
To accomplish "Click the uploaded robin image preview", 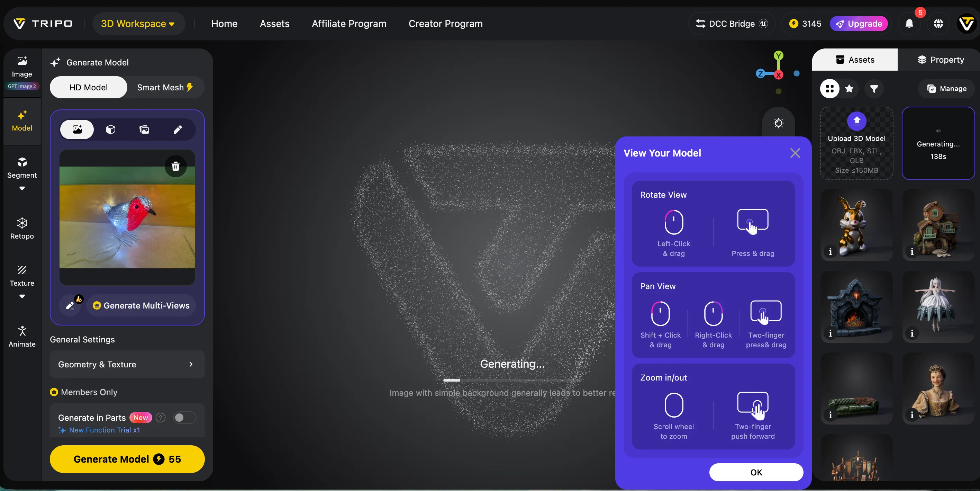I will [127, 217].
